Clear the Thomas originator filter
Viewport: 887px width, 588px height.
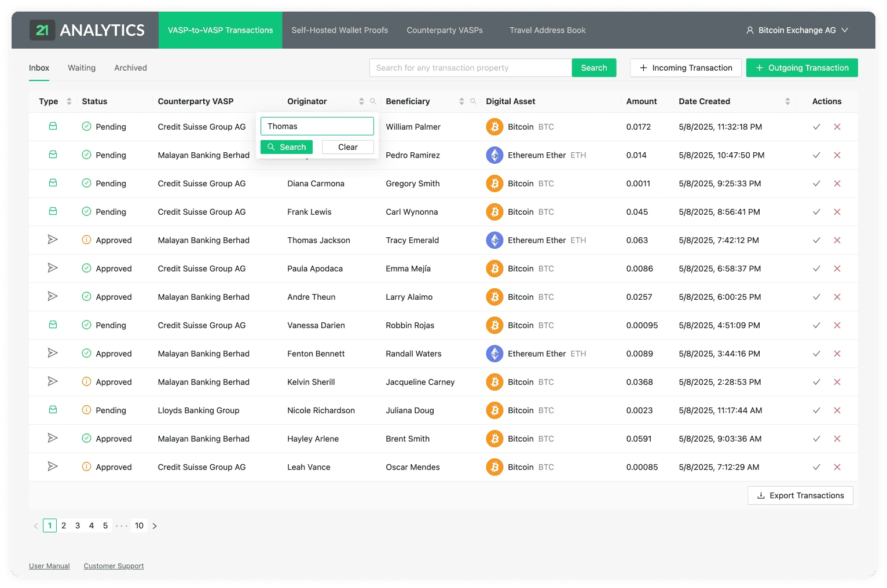pos(347,146)
